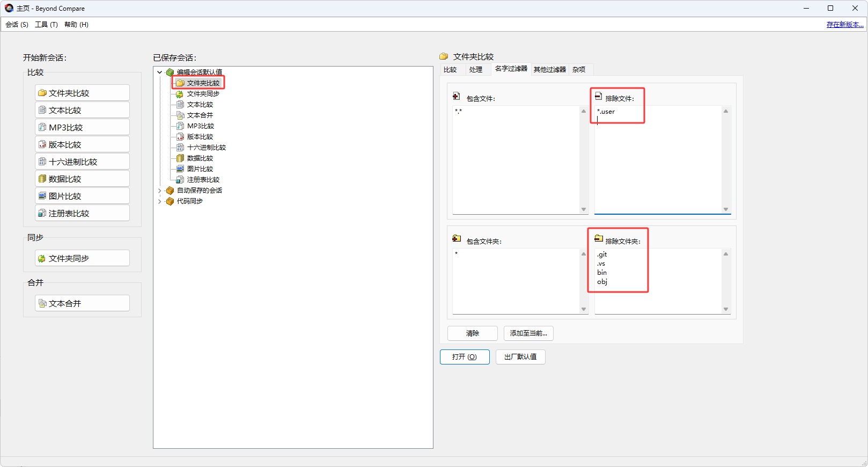Click the 数据比较 icon in 开始新会话
Screen dimensions: 868x467
(42, 179)
